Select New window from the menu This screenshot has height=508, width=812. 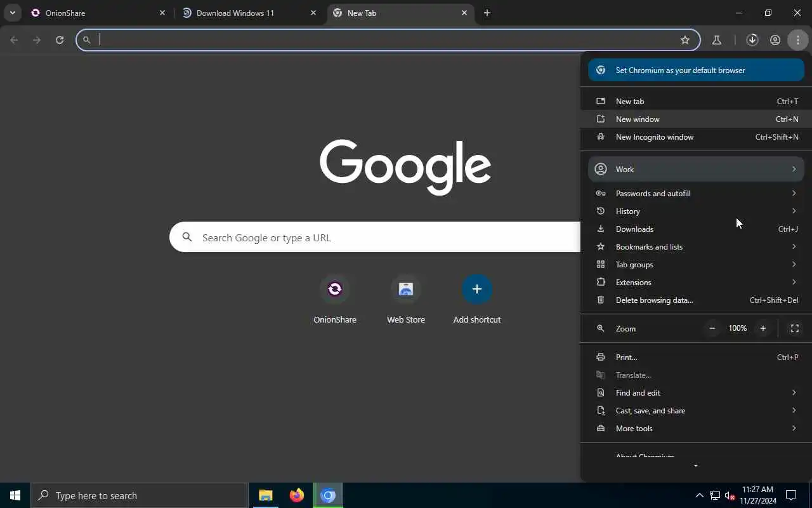click(696, 119)
